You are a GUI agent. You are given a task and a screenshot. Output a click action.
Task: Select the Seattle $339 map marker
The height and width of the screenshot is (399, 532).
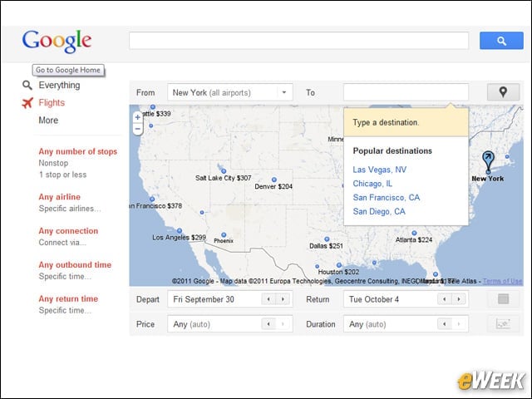153,107
